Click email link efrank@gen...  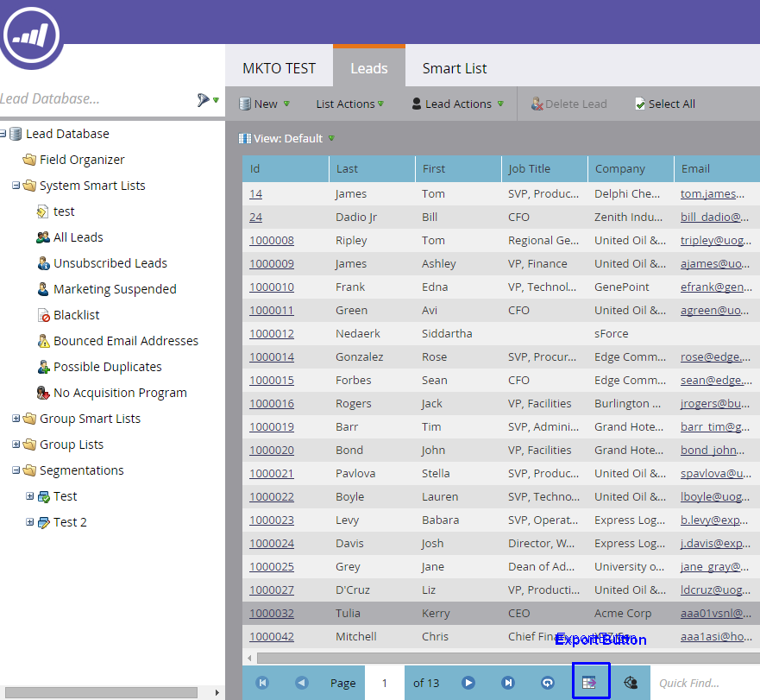pyautogui.click(x=716, y=287)
